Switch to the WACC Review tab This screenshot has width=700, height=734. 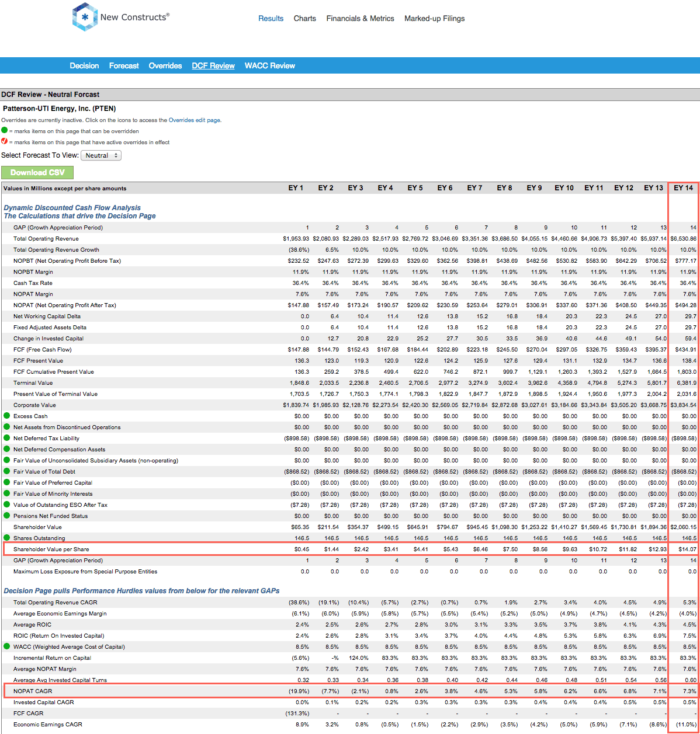270,66
